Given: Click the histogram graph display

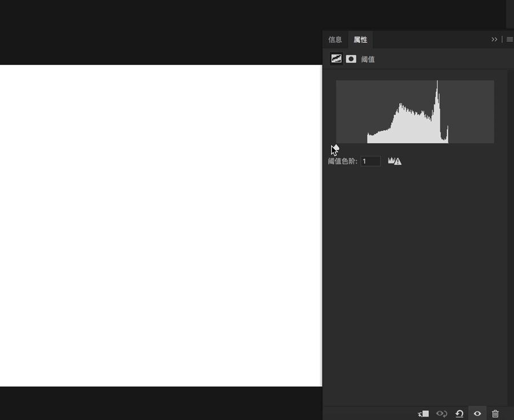Looking at the screenshot, I should click(415, 112).
